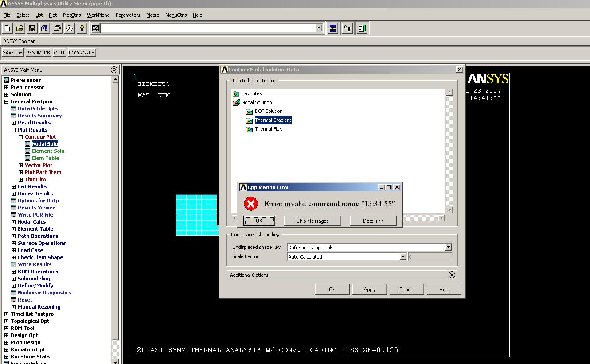Select Nodal Solu in the Main Menu
This screenshot has width=590, height=364.
point(45,144)
